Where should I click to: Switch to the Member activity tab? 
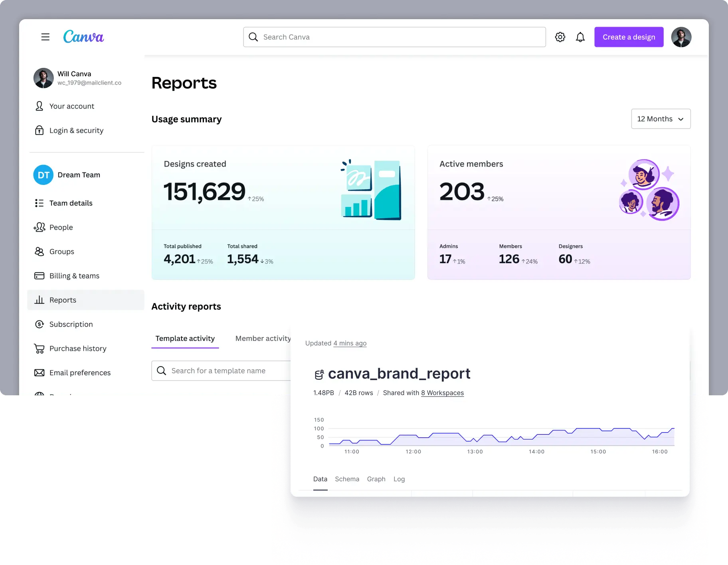coord(263,338)
